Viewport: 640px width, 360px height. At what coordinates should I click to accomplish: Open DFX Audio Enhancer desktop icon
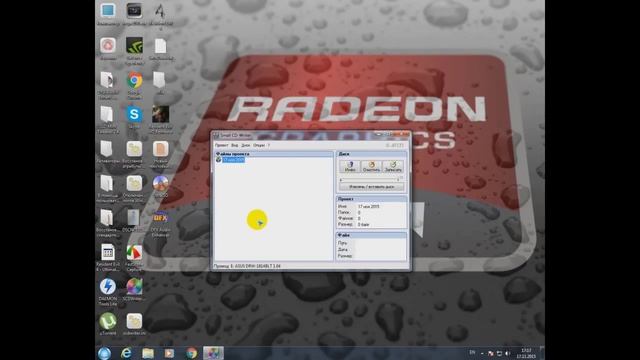click(x=160, y=218)
